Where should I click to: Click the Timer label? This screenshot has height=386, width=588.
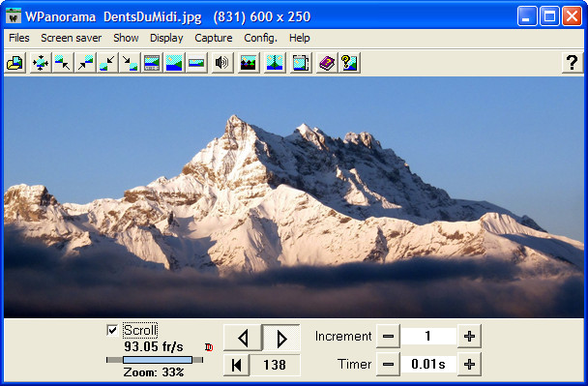355,364
